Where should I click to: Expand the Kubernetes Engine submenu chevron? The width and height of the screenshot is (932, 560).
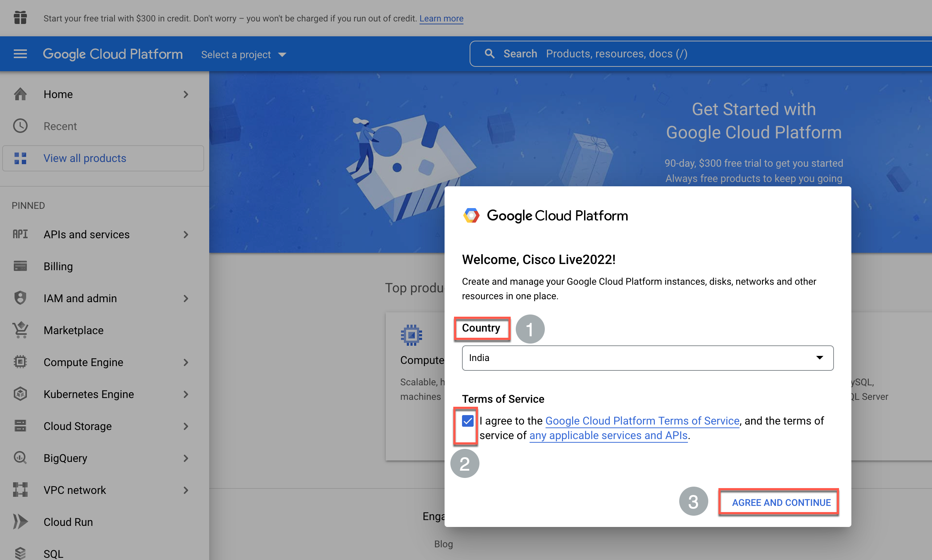coord(186,394)
